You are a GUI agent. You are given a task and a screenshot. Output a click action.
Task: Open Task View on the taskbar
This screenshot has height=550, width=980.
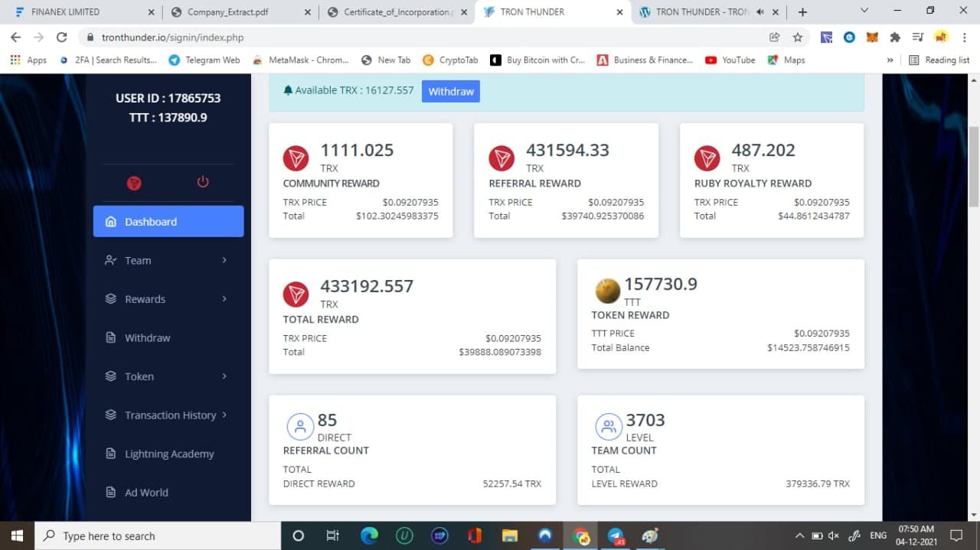coord(332,535)
